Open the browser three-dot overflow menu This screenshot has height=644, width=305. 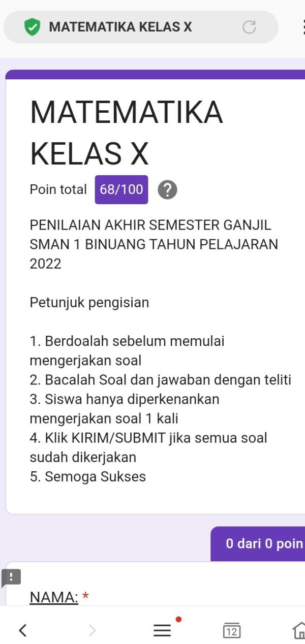tap(303, 27)
